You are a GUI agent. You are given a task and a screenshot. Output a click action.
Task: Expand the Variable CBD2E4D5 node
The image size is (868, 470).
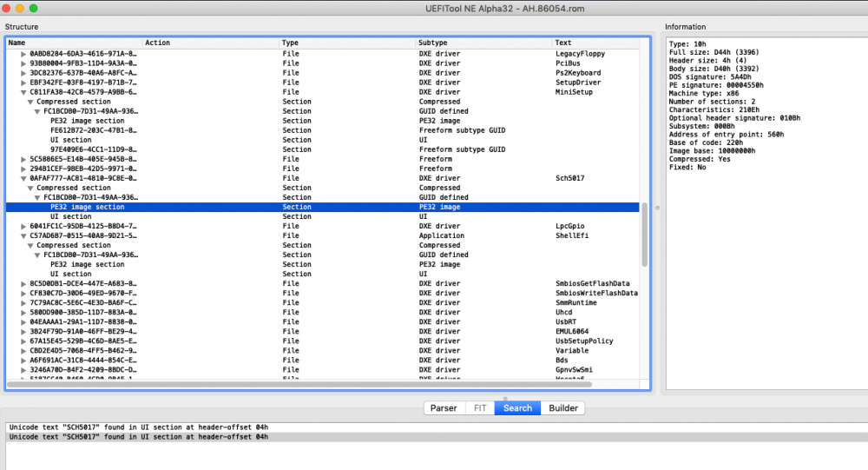(23, 351)
